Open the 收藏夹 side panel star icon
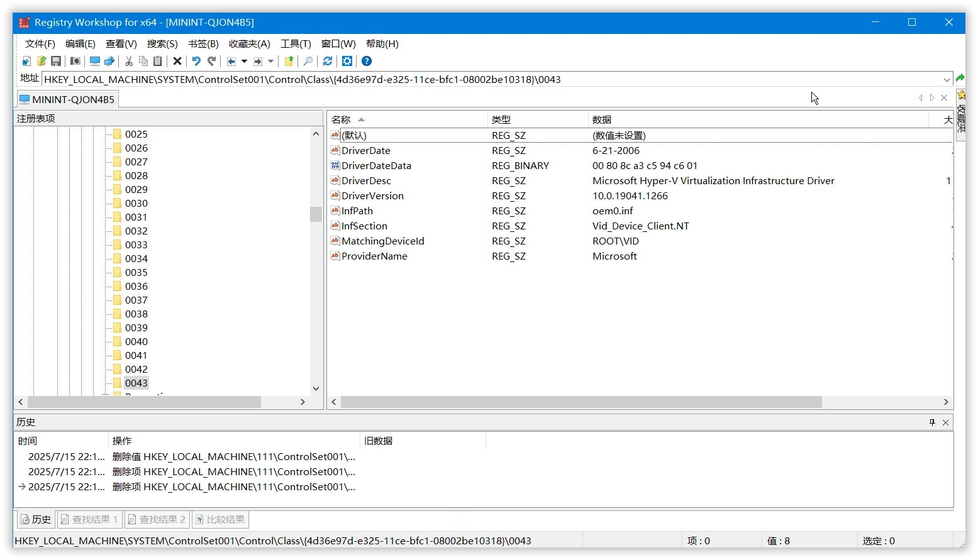978x560 pixels. pyautogui.click(x=961, y=96)
